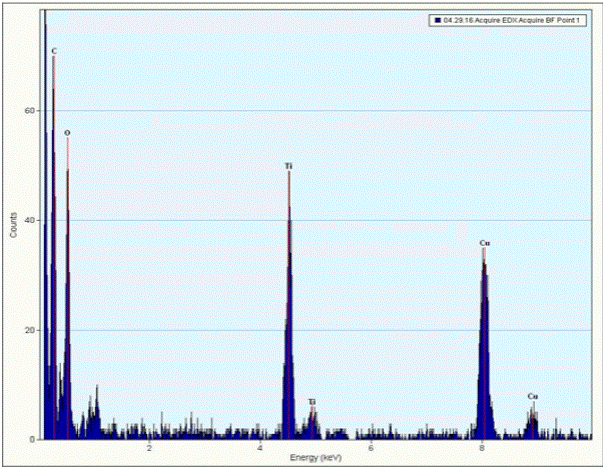Viewport: 607px width, 471px height.
Task: Select the Ti label above the tall peak
Action: [x=289, y=165]
